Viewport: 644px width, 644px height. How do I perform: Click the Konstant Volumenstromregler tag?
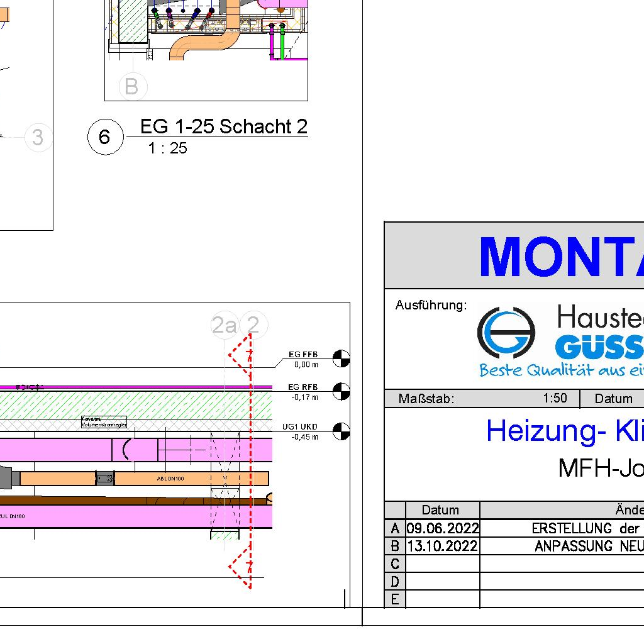point(104,422)
